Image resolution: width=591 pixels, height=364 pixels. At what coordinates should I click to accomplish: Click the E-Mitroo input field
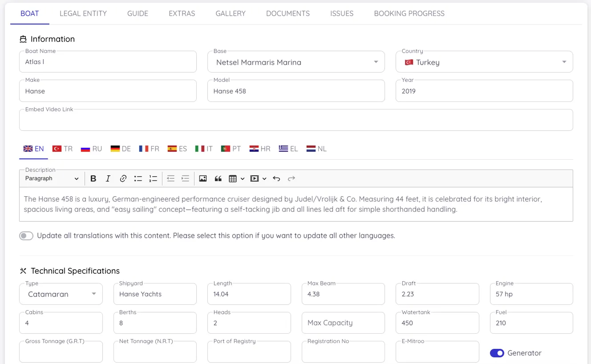tap(437, 352)
